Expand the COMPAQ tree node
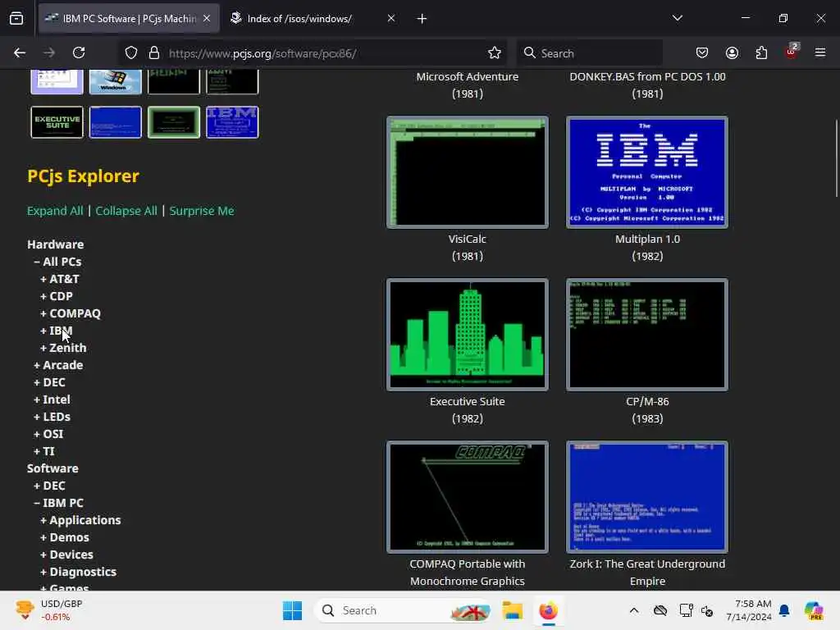The image size is (840, 630). click(71, 313)
